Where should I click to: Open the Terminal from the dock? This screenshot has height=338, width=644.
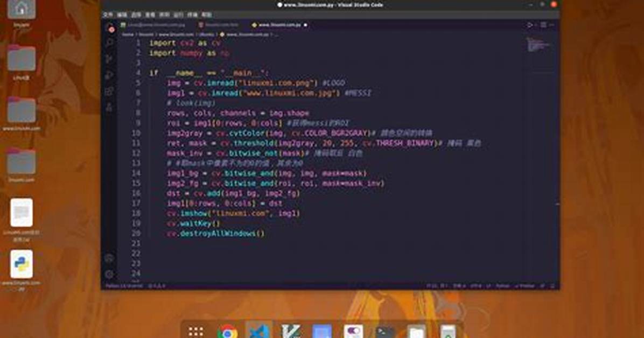[385, 331]
